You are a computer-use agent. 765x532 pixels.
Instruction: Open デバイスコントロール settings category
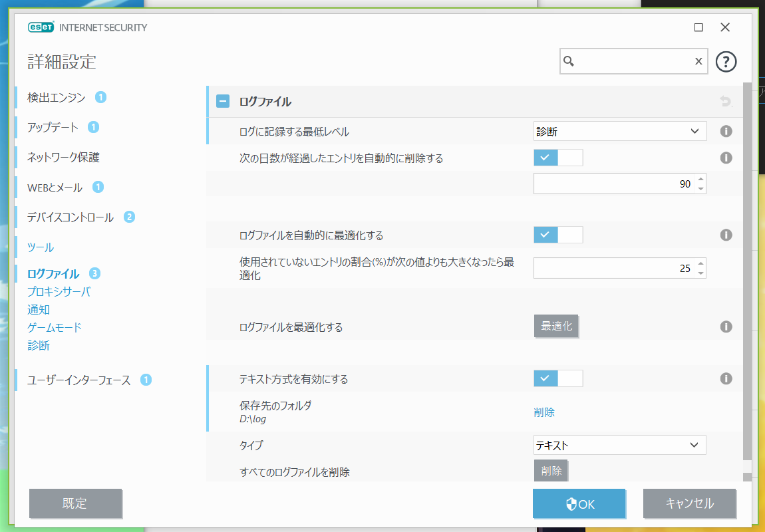click(x=71, y=217)
